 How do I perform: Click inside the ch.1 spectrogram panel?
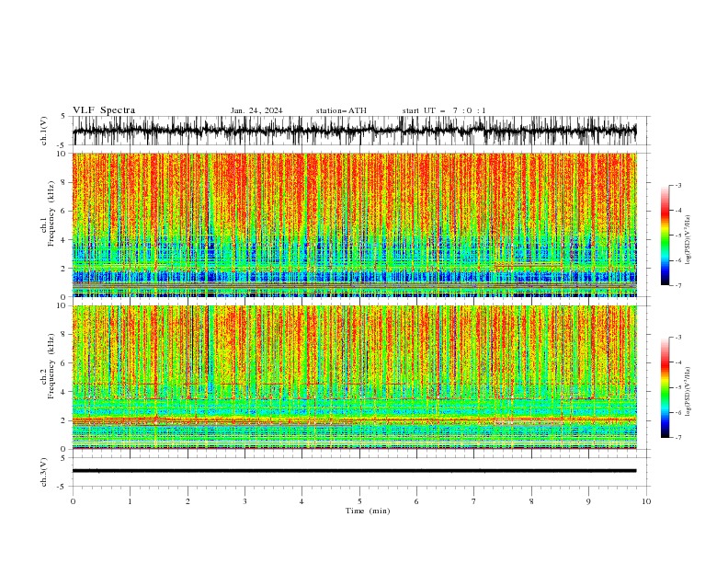354,224
